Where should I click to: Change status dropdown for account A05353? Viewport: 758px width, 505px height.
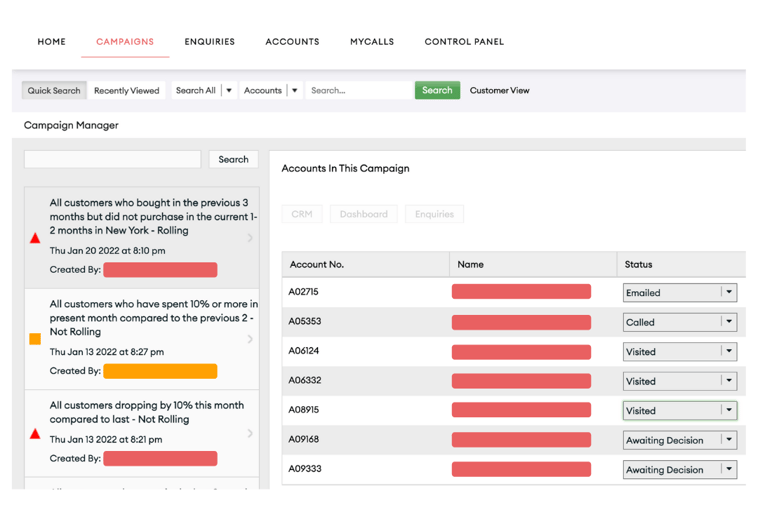(x=729, y=322)
